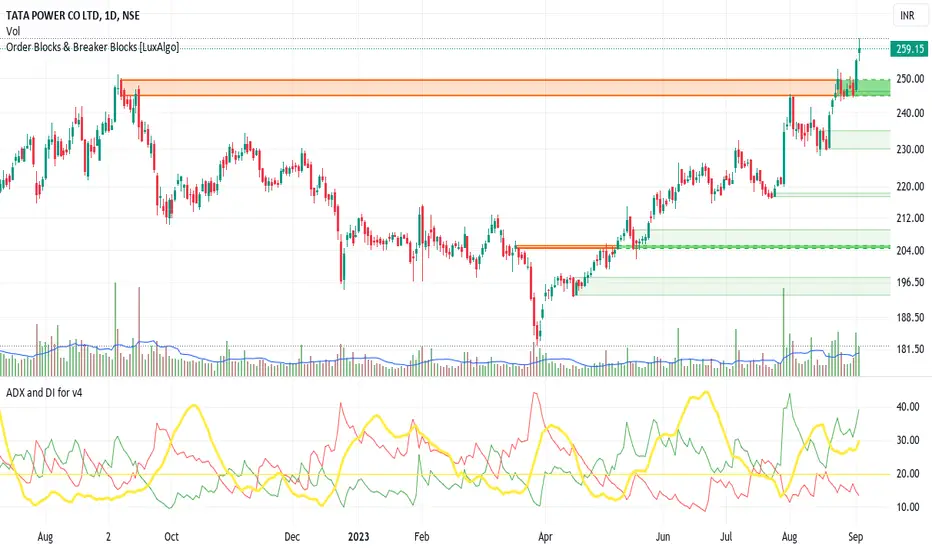Click the Vol indicator label
This screenshot has width=932, height=550.
12,31
